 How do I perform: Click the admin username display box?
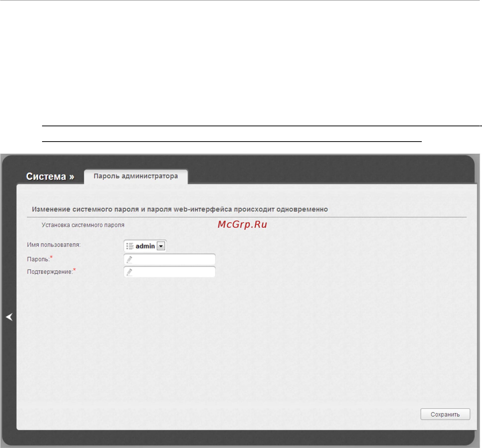click(145, 246)
